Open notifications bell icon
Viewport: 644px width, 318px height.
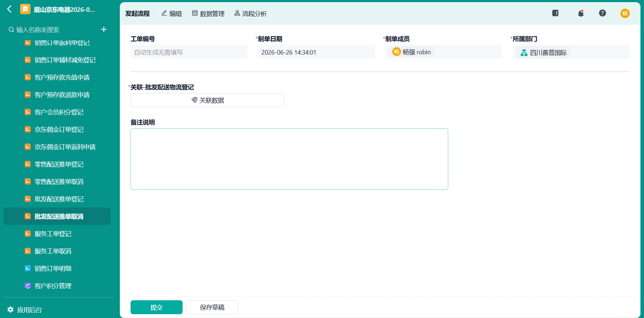coord(581,13)
